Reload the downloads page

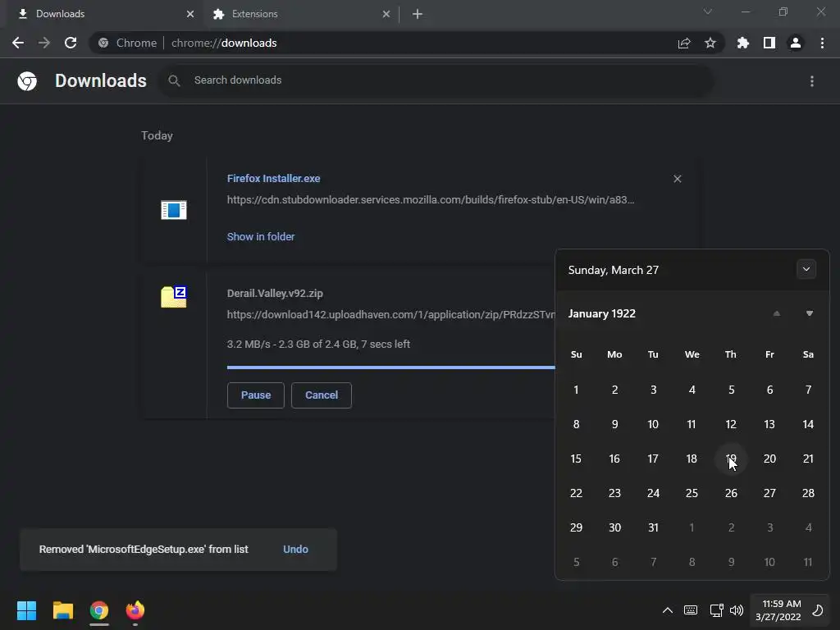click(71, 43)
